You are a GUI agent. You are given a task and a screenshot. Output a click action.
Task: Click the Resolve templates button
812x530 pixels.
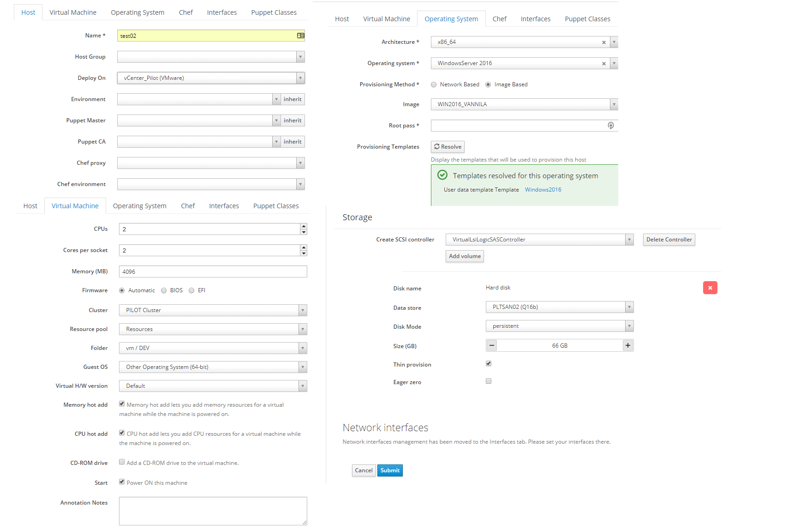[x=448, y=147]
